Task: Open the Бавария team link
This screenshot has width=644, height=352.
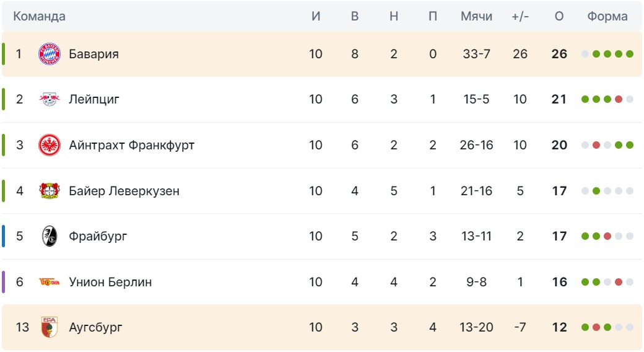Action: point(94,54)
